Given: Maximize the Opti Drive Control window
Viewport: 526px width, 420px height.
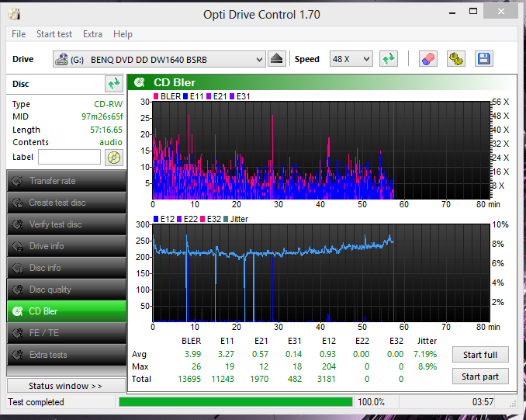Looking at the screenshot, I should [x=473, y=12].
